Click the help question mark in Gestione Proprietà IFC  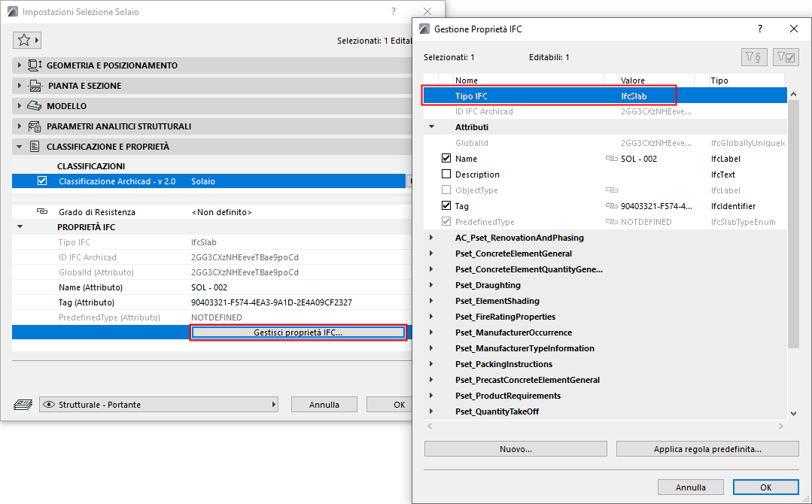(x=759, y=29)
